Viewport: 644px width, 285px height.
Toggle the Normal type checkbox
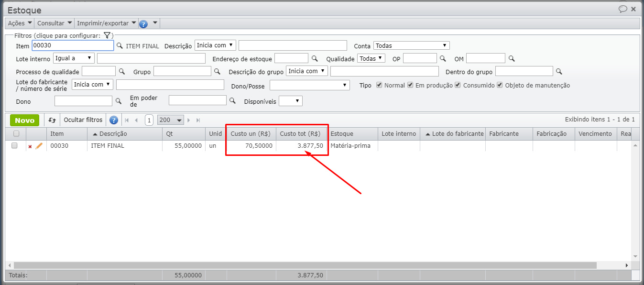pyautogui.click(x=380, y=85)
